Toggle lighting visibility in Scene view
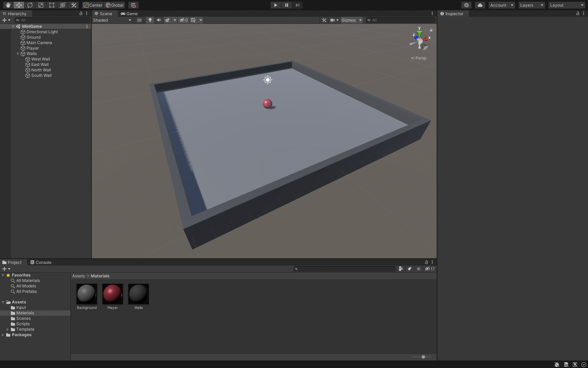Image resolution: width=588 pixels, height=368 pixels. [x=150, y=20]
